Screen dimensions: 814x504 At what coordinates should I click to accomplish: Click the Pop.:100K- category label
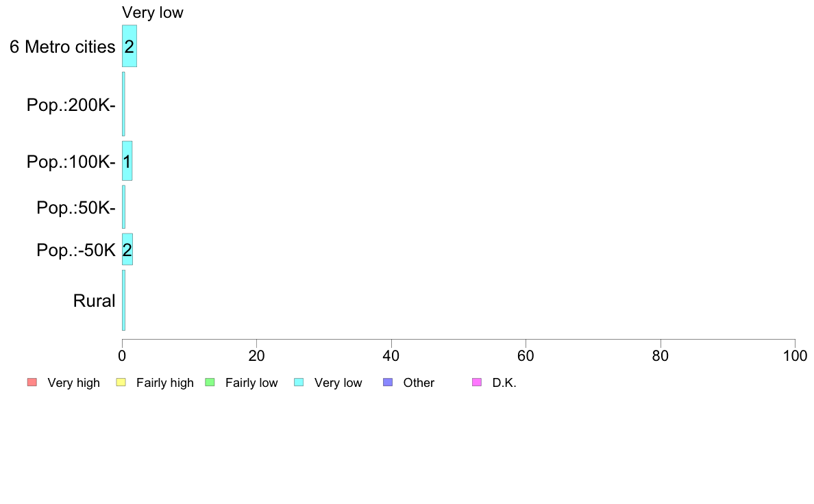tap(71, 162)
